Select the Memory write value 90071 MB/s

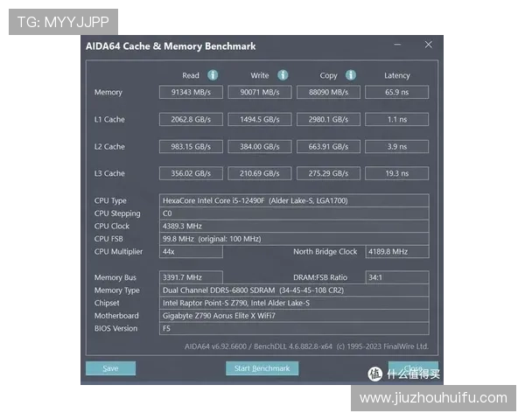pos(260,92)
